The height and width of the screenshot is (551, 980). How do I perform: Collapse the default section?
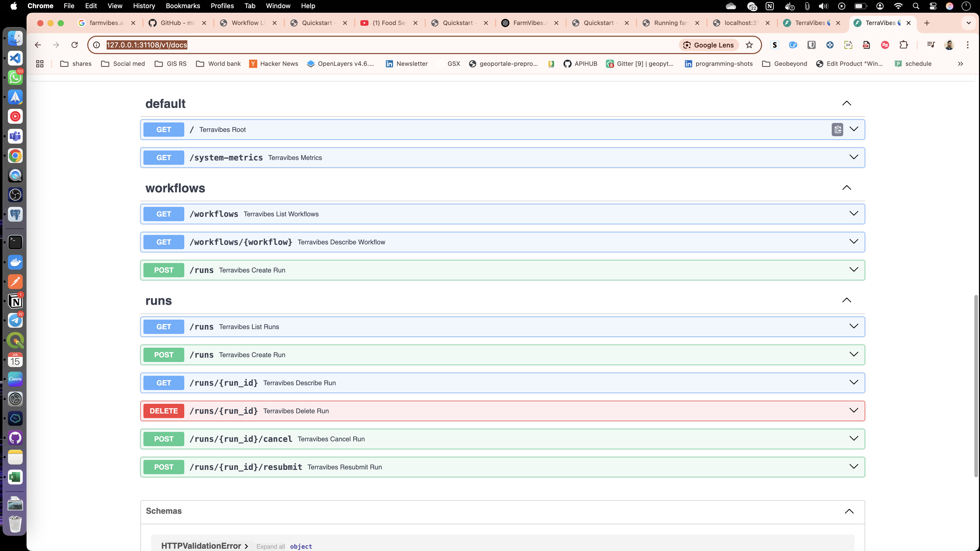point(847,103)
